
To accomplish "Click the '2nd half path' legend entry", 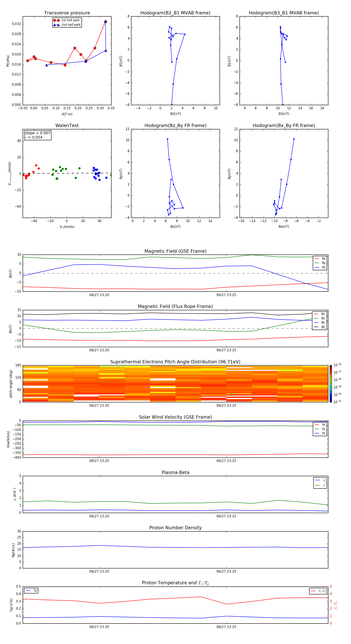I will (x=67, y=25).
